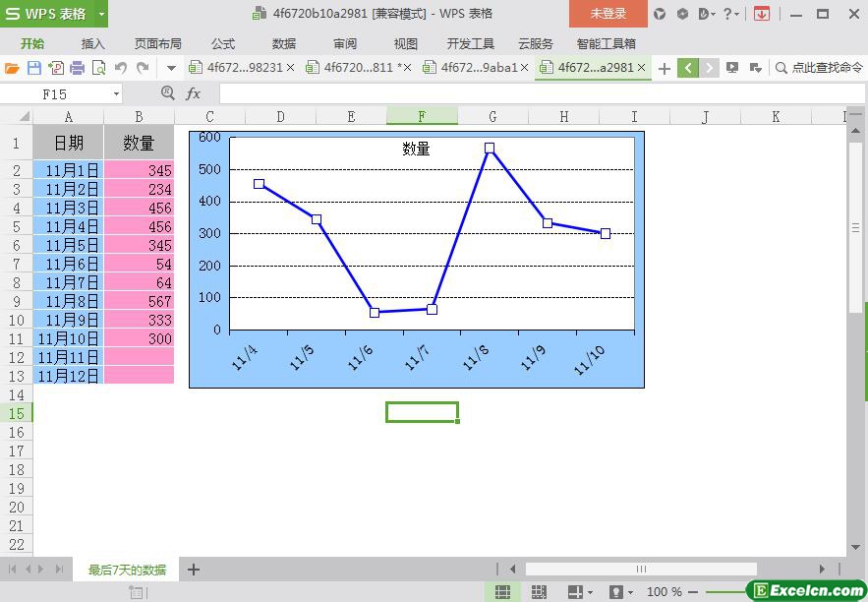Select column G header
The height and width of the screenshot is (602, 868).
(492, 116)
